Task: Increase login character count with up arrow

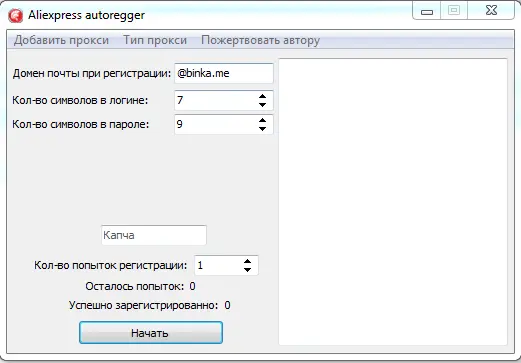Action: pyautogui.click(x=262, y=96)
